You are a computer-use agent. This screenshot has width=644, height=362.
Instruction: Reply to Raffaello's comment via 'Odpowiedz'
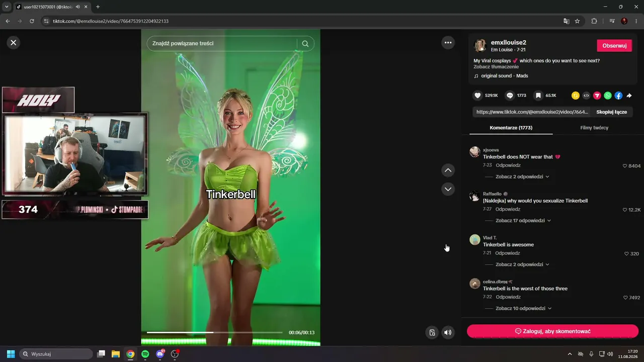(508, 209)
